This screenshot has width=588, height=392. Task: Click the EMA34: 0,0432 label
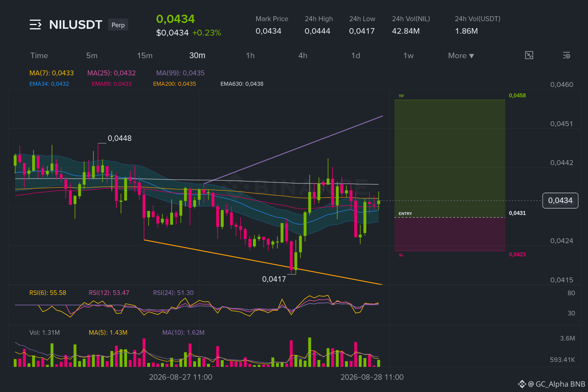tap(49, 84)
